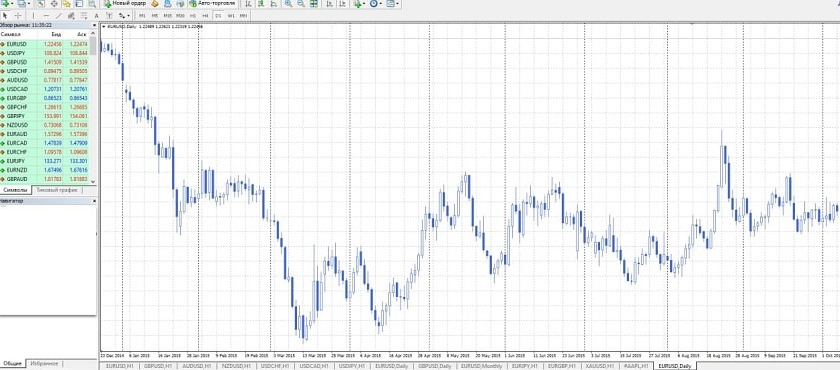This screenshot has width=840, height=370.
Task: Toggle the Terminal window icon
Action: pos(79,3)
